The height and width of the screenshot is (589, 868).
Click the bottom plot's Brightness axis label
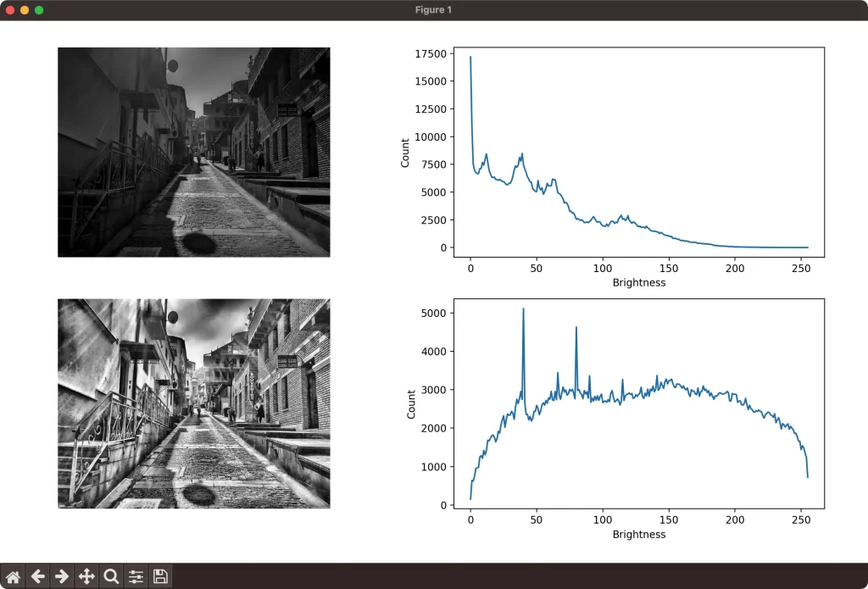click(639, 534)
